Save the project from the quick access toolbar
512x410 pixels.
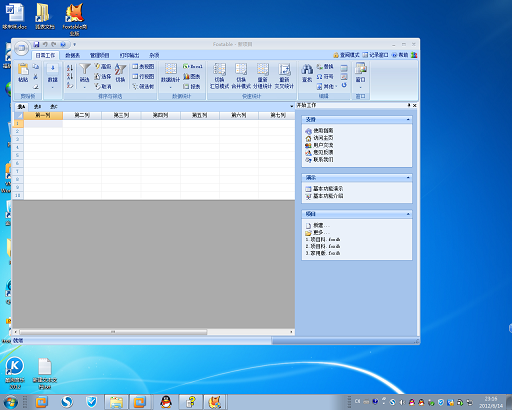[x=36, y=44]
